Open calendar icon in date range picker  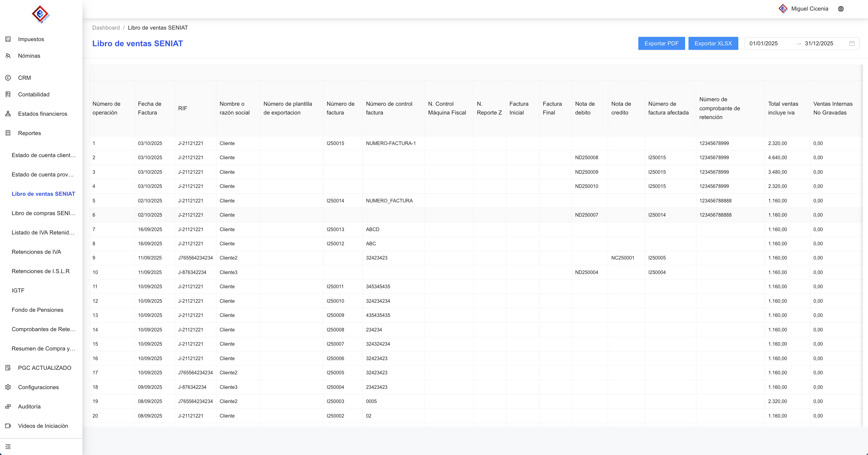point(852,44)
